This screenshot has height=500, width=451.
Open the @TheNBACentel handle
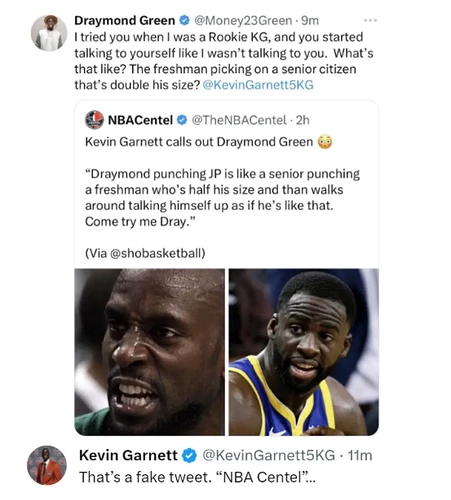coord(239,120)
